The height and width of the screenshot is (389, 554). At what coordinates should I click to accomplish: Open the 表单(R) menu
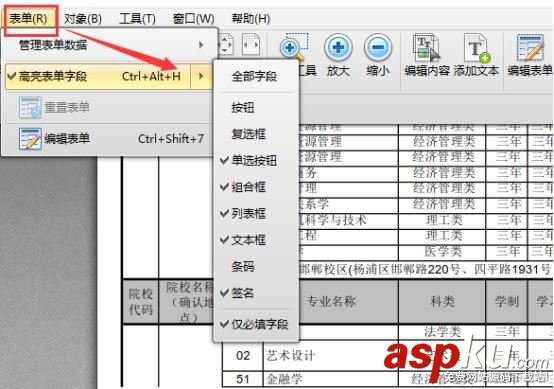(x=28, y=19)
